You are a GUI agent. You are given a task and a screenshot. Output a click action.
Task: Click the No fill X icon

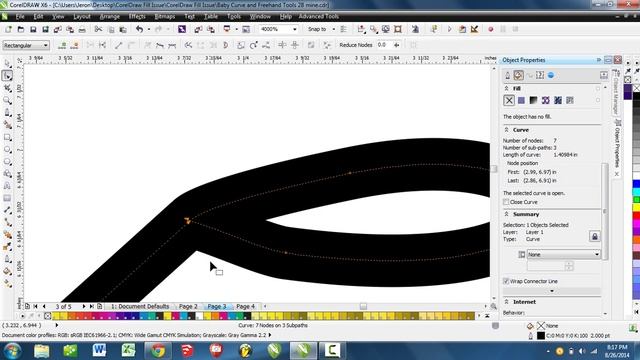509,100
